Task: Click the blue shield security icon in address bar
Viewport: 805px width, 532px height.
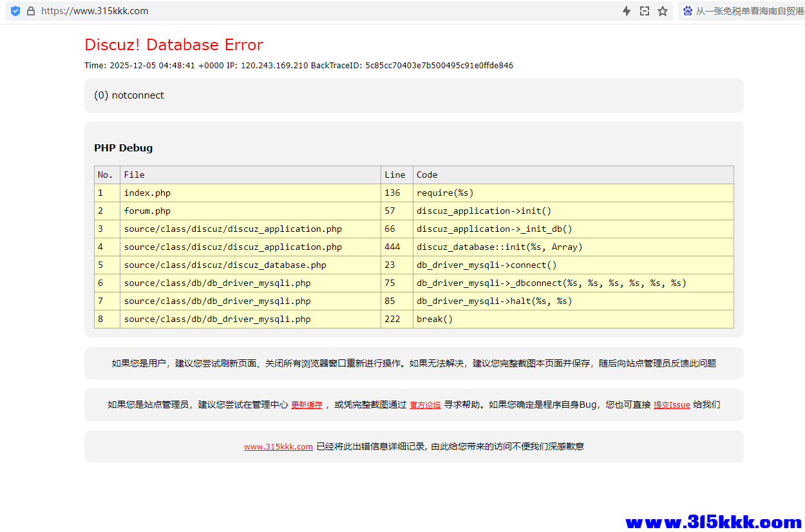Action: pyautogui.click(x=14, y=11)
